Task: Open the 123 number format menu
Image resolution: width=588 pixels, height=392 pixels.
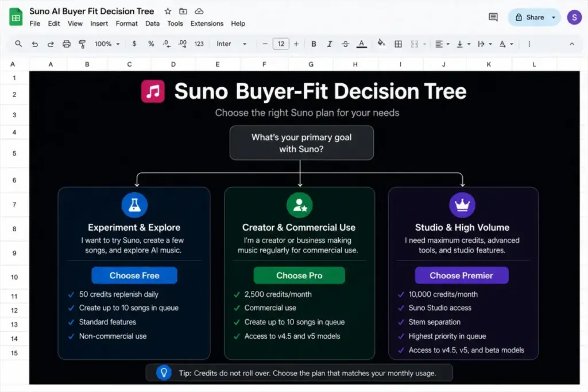Action: pos(199,44)
